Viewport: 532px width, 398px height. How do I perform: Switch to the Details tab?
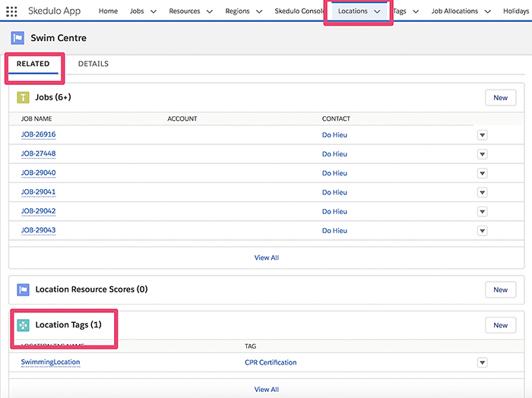[x=93, y=64]
